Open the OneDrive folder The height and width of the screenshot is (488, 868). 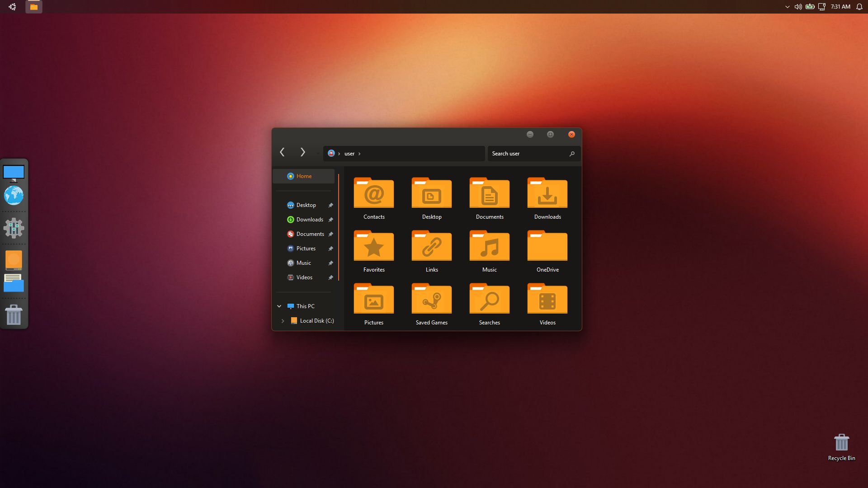[547, 246]
